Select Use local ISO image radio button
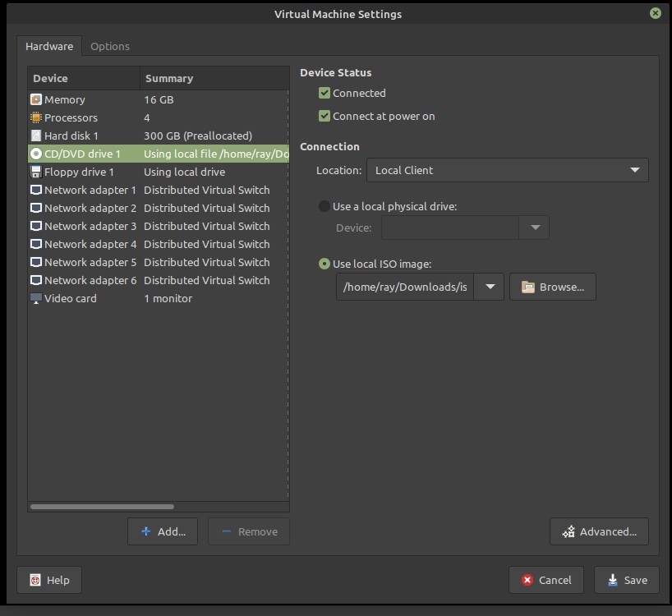The width and height of the screenshot is (672, 616). point(324,264)
